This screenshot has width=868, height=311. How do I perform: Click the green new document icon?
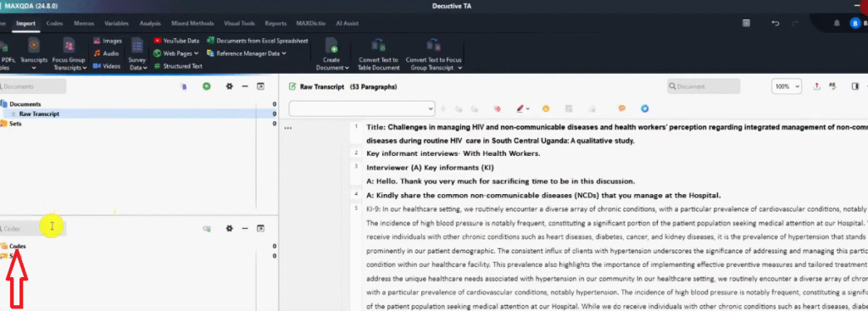click(207, 86)
